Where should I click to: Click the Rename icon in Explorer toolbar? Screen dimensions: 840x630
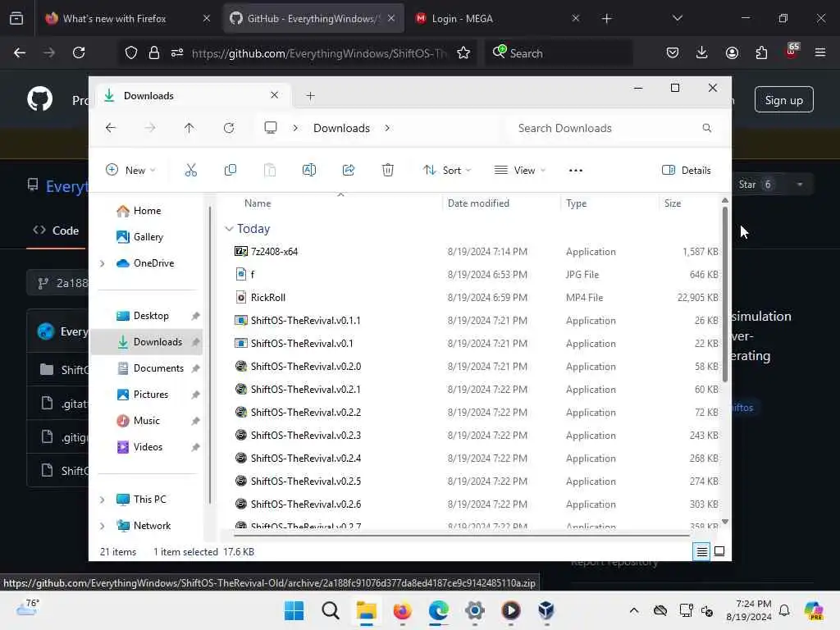(309, 171)
